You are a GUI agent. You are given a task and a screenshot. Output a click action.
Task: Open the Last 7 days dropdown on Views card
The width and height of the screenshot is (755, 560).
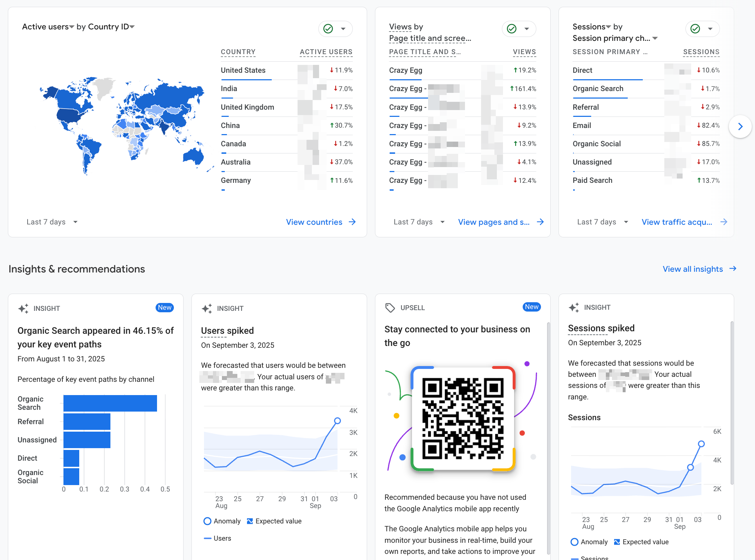tap(419, 222)
